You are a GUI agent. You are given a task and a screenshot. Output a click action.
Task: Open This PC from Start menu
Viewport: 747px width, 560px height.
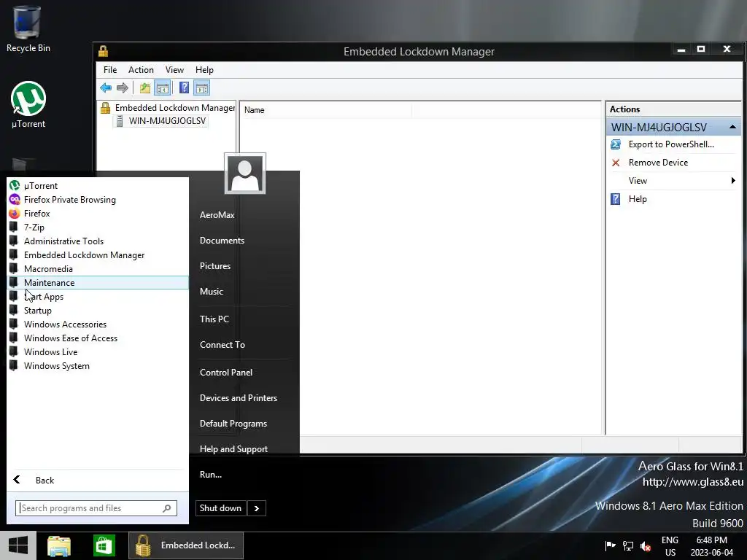(x=214, y=319)
